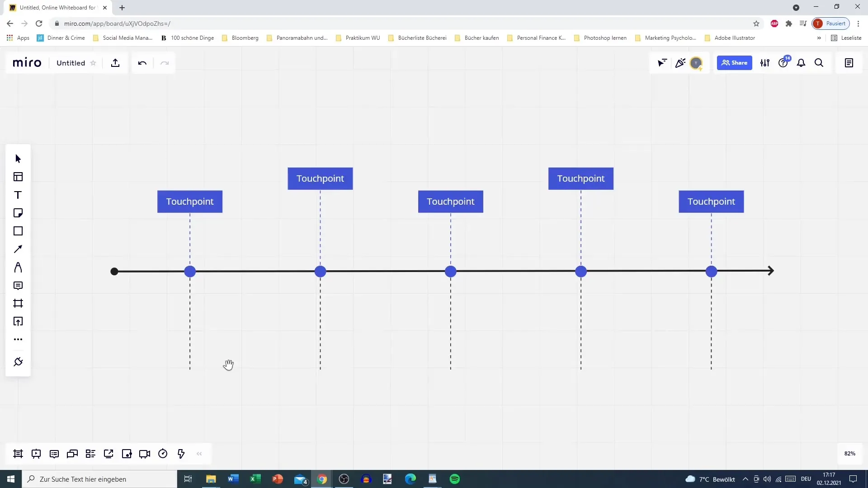The width and height of the screenshot is (868, 488).
Task: Undo the last action
Action: coord(142,63)
